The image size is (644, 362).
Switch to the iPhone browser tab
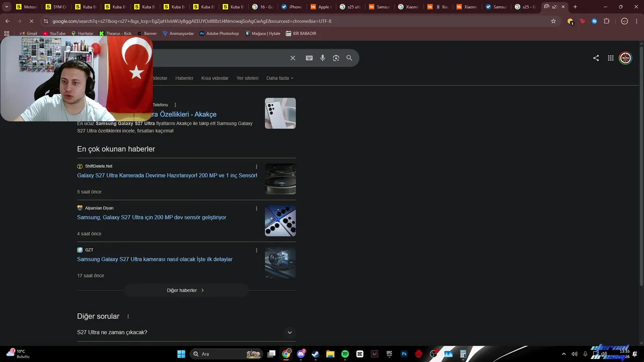292,7
